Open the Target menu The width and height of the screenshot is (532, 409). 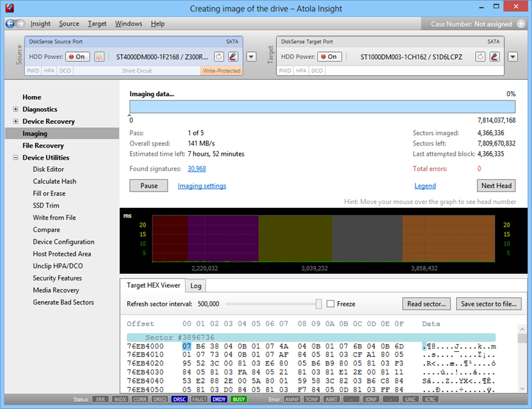click(97, 24)
